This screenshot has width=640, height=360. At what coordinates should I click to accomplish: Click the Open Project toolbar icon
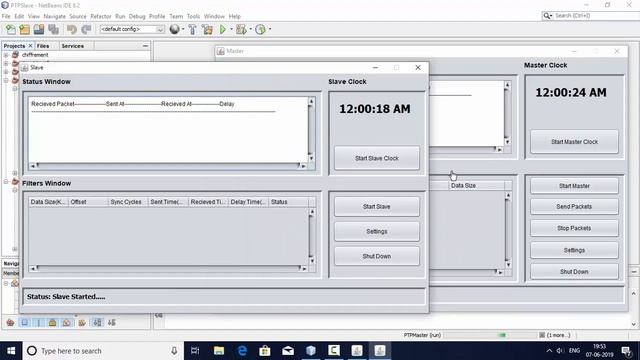point(39,29)
